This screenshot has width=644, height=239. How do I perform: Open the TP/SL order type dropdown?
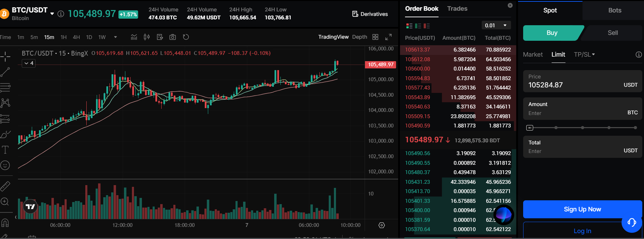coord(584,55)
